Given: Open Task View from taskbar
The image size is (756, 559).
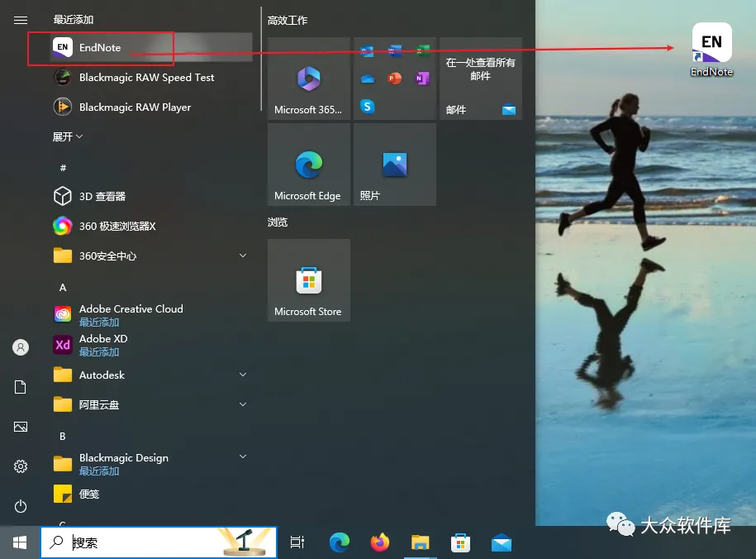Looking at the screenshot, I should tap(297, 542).
